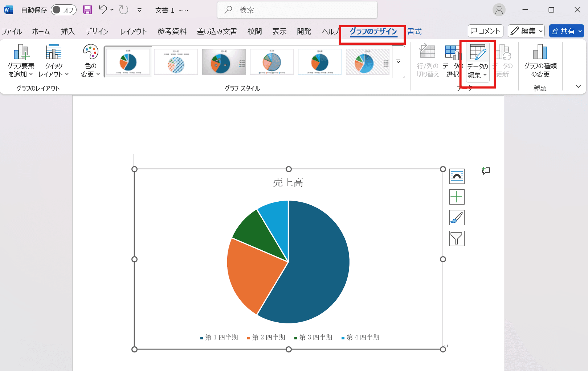Click the コメント button
Image resolution: width=588 pixels, height=371 pixels.
[x=485, y=31]
